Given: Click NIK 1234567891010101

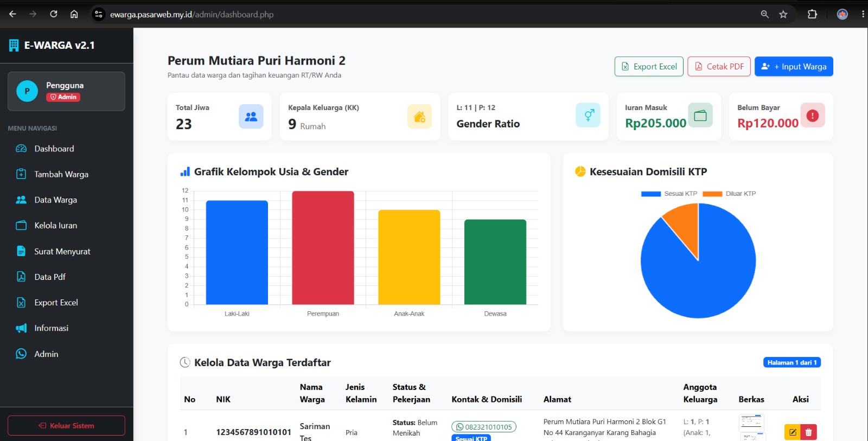Looking at the screenshot, I should (x=253, y=432).
